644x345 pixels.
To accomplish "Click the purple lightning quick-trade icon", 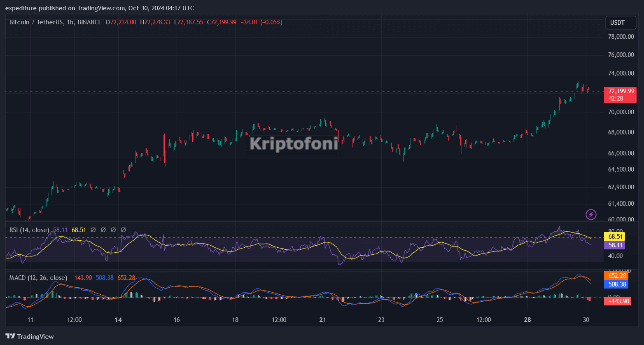I will coord(590,214).
